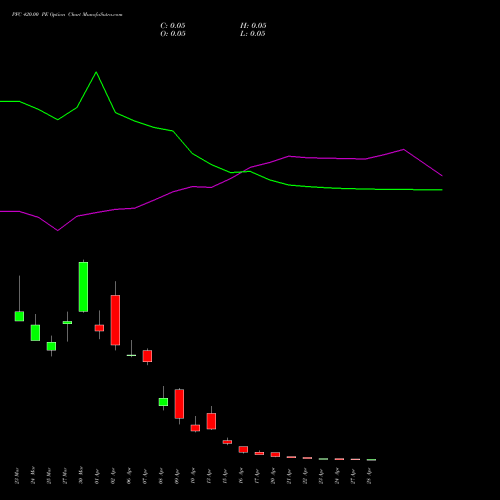The image size is (500, 500).
Task: Click the '02 Apr' date label
Action: click(113, 476)
